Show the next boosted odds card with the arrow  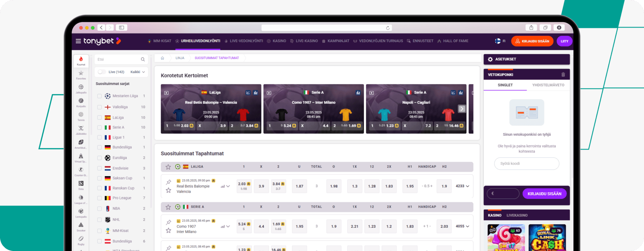click(462, 109)
